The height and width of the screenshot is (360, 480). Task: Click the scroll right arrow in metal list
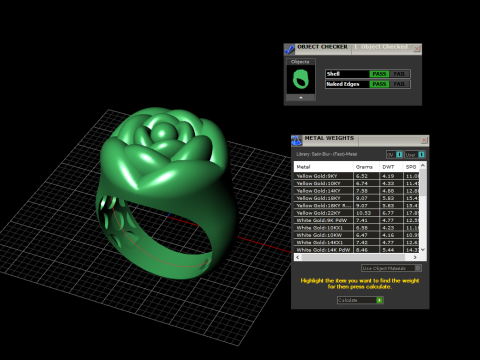click(415, 257)
